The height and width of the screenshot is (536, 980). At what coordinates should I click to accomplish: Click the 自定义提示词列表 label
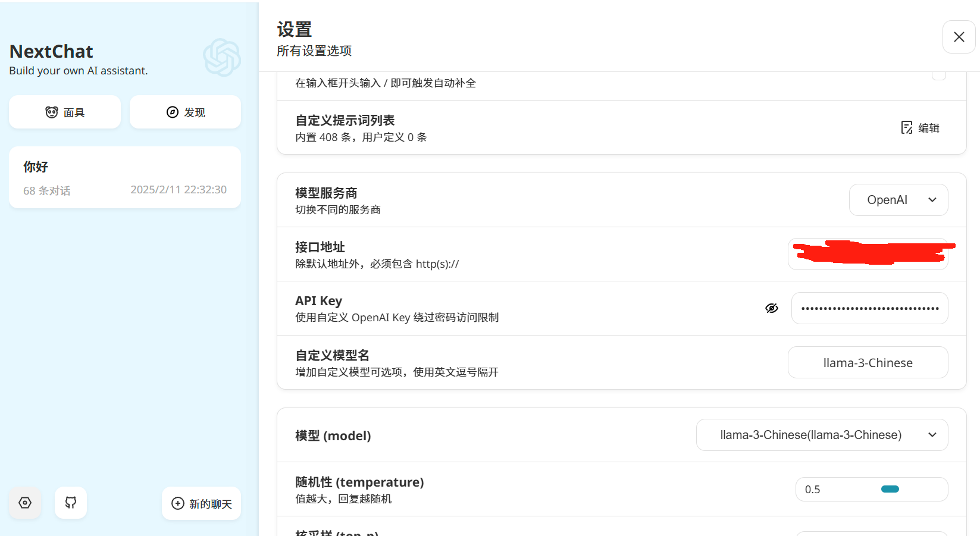click(x=345, y=120)
